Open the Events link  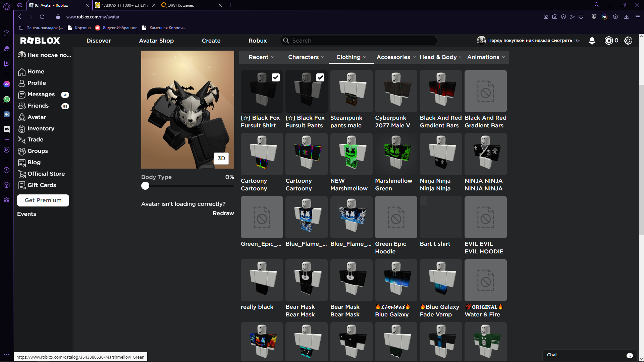[x=26, y=214]
